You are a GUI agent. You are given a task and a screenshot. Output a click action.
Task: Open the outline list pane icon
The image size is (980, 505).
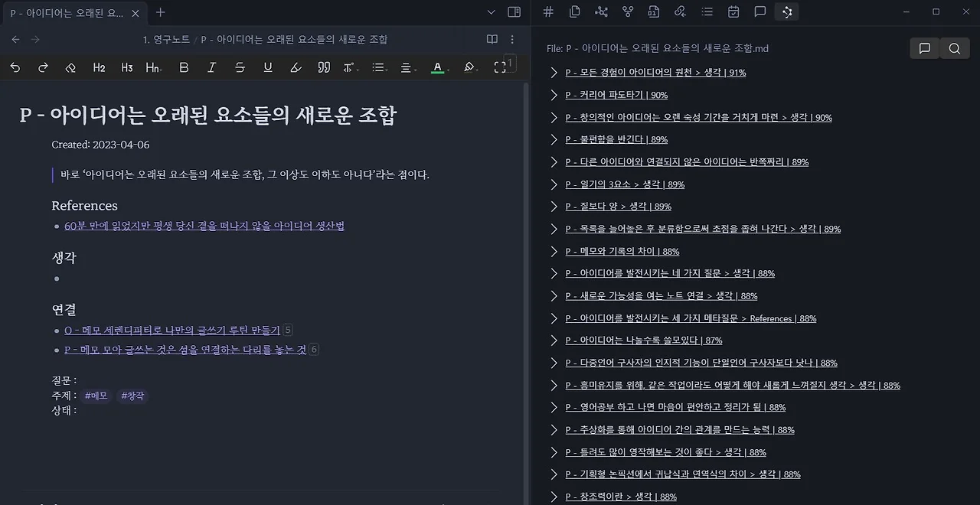707,11
